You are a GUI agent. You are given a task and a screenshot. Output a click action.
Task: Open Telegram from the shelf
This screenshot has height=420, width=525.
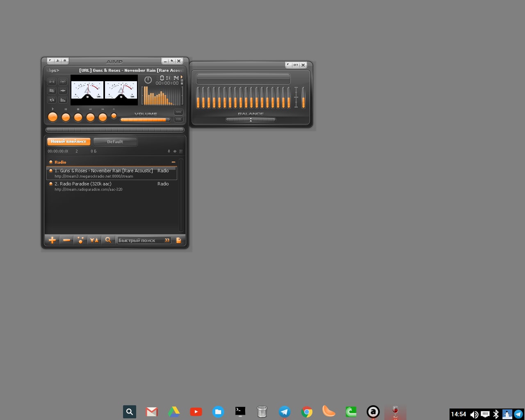285,412
